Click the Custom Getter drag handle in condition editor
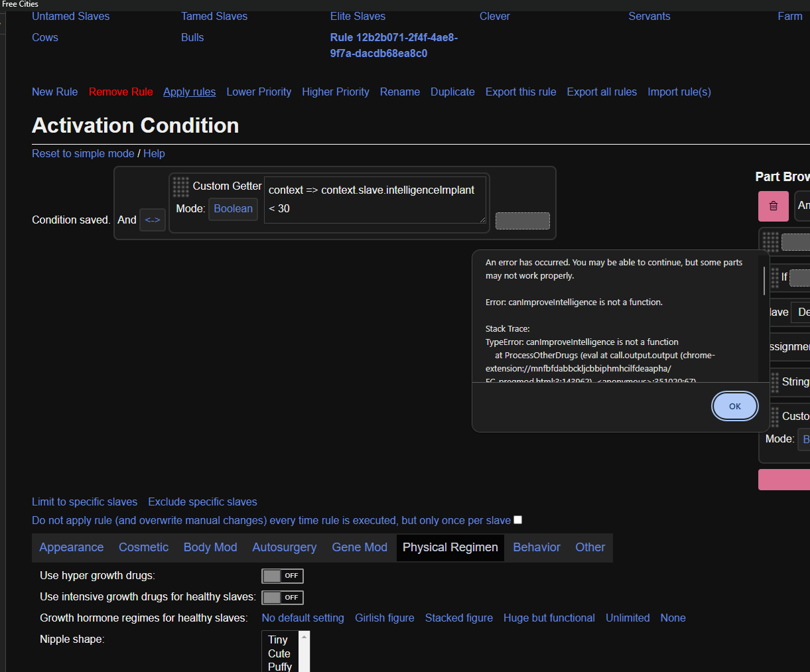 (181, 187)
